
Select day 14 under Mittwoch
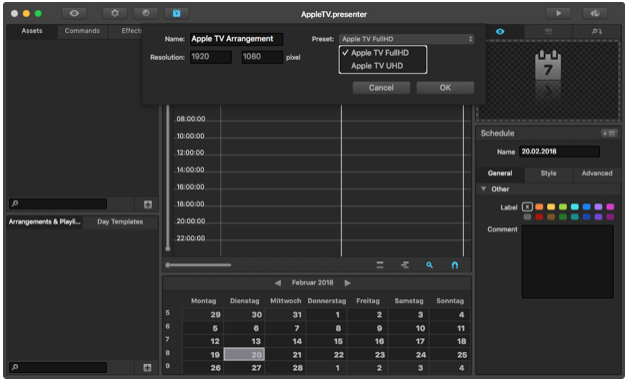coord(285,341)
